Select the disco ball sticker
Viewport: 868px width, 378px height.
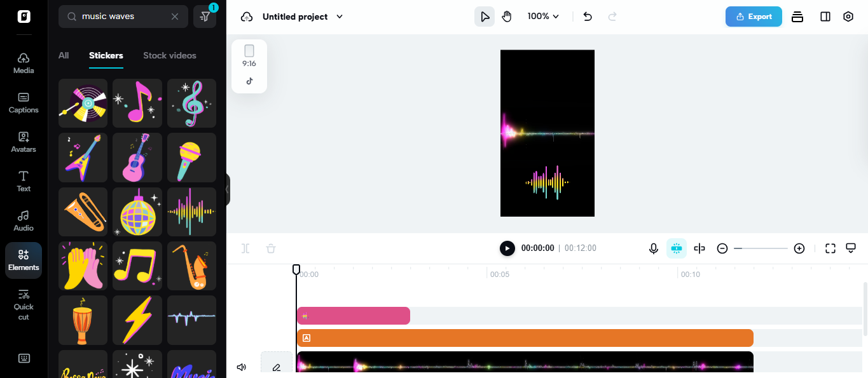137,212
